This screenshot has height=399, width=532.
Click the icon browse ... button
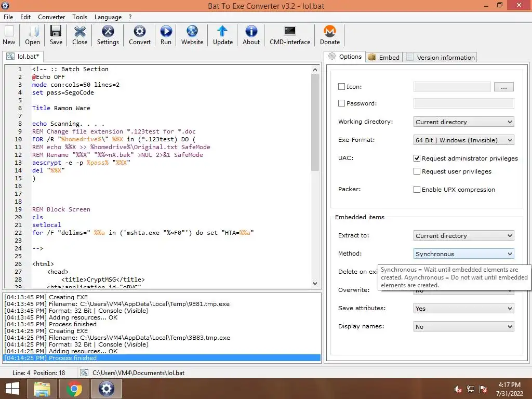click(503, 87)
